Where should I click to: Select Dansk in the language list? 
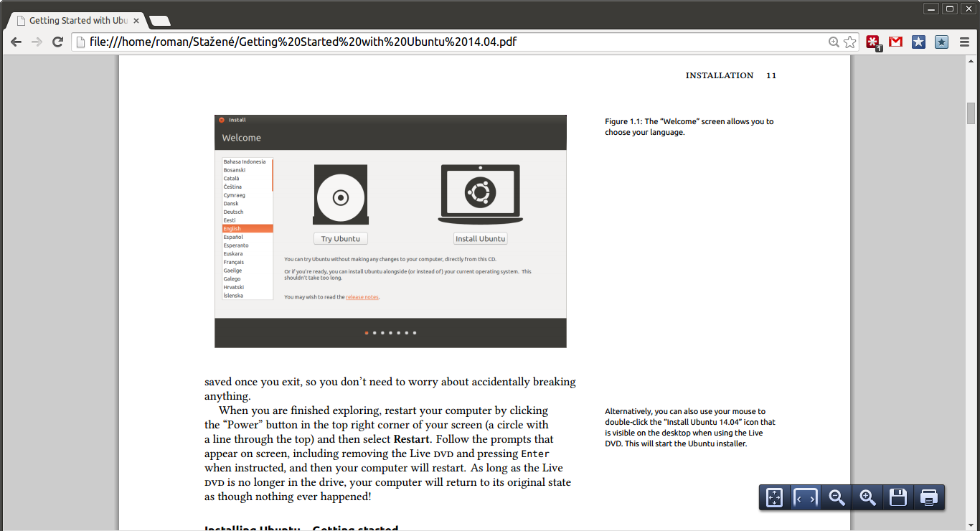[248, 203]
